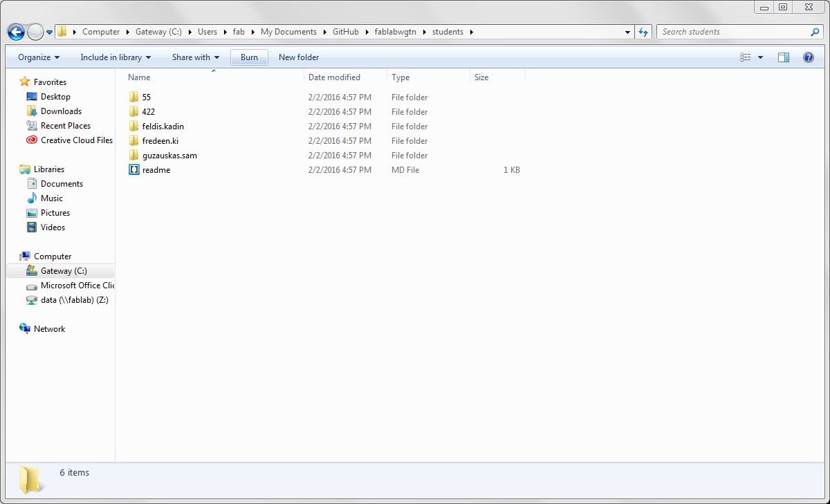830x504 pixels.
Task: Expand breadcrumb arrow after GitHub
Action: (x=367, y=32)
